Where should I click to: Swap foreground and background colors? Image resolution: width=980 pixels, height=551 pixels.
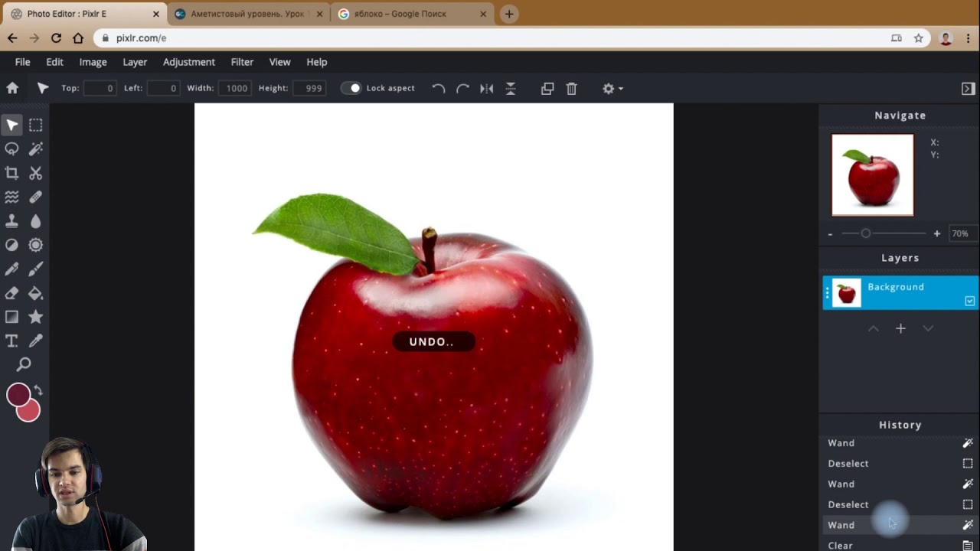tap(38, 390)
